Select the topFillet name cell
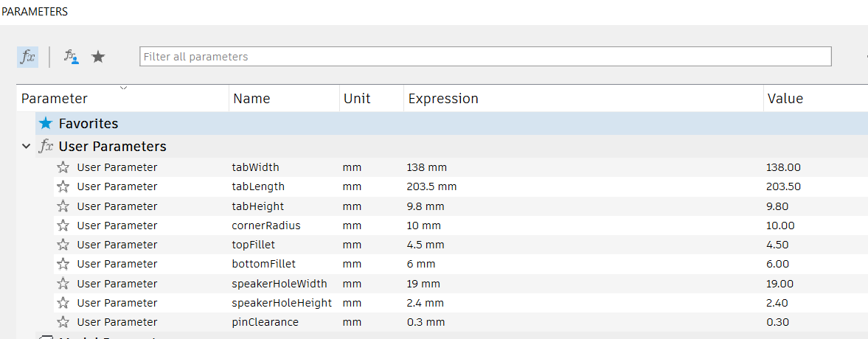 pyautogui.click(x=253, y=245)
